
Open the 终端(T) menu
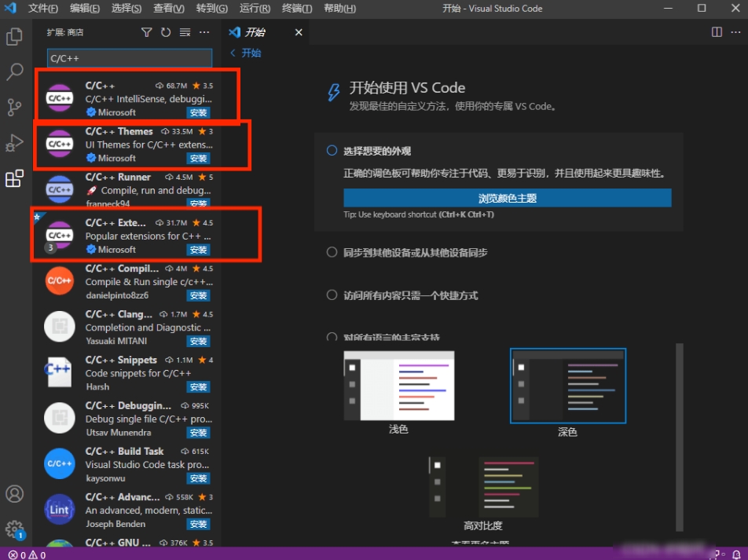tap(297, 8)
